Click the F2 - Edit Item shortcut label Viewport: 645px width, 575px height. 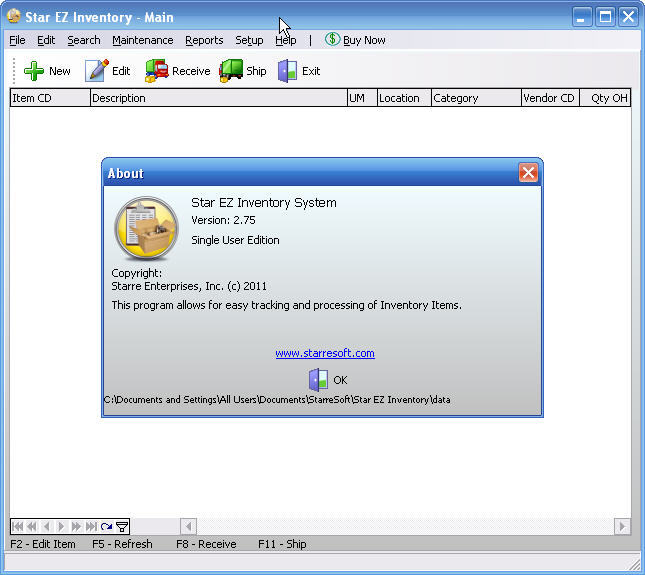pos(43,544)
